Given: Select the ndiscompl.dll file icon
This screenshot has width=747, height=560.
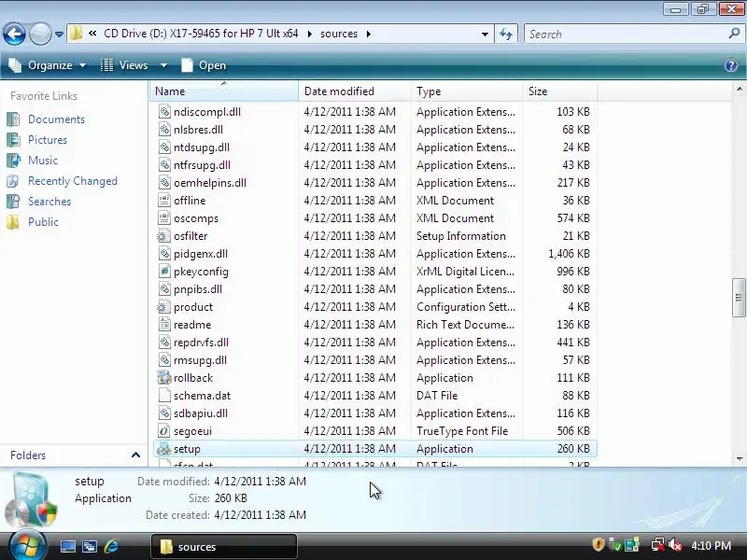Looking at the screenshot, I should click(164, 112).
